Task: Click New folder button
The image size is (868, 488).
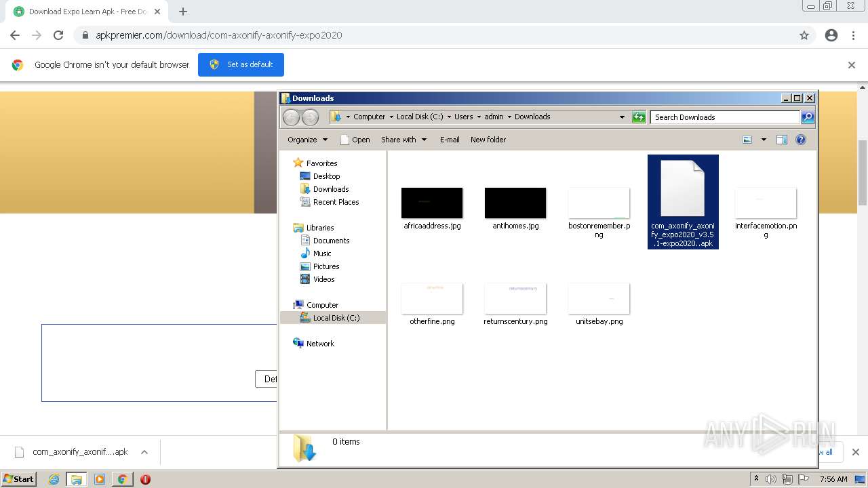Action: [488, 140]
